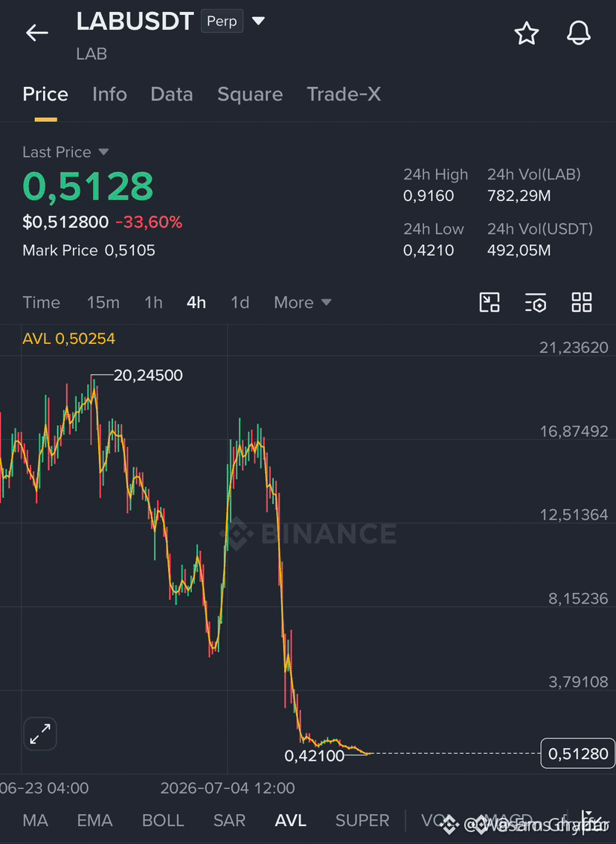The height and width of the screenshot is (844, 616).
Task: Open the Trade-X tab
Action: pyautogui.click(x=343, y=95)
